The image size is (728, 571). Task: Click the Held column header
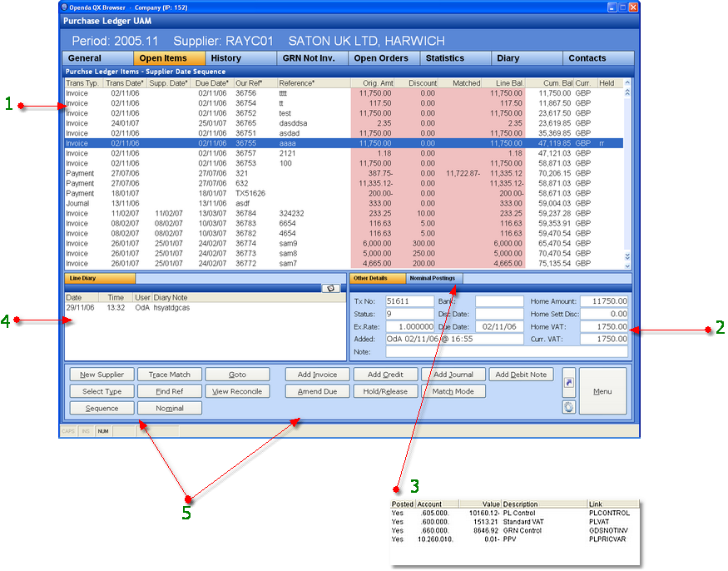pos(610,83)
